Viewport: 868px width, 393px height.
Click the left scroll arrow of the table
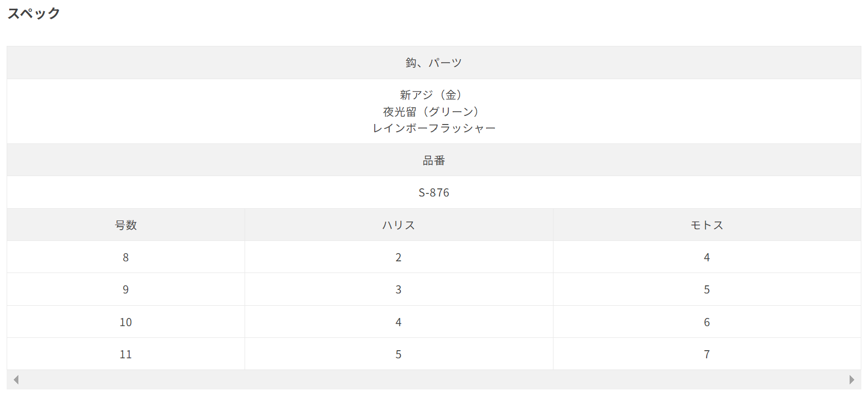tap(16, 380)
